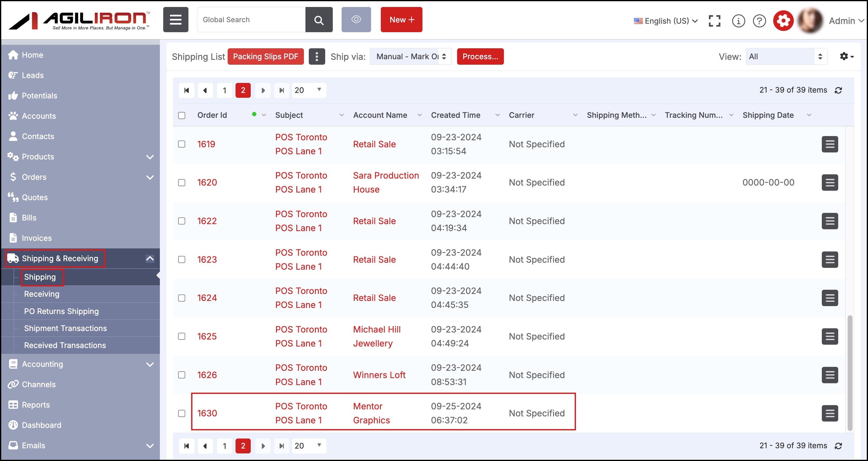Open row actions menu for order 1623
The height and width of the screenshot is (461, 868).
pyautogui.click(x=830, y=259)
